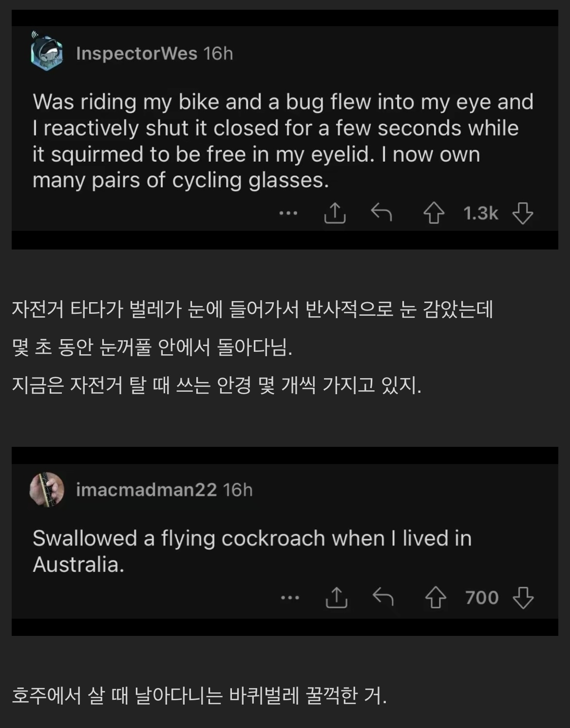The image size is (570, 728).
Task: Reply to InspectorWes's comment
Action: [381, 212]
